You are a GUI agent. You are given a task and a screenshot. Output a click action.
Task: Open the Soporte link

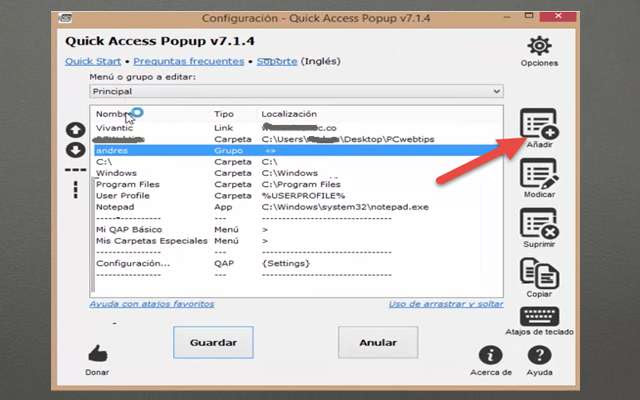pos(277,61)
